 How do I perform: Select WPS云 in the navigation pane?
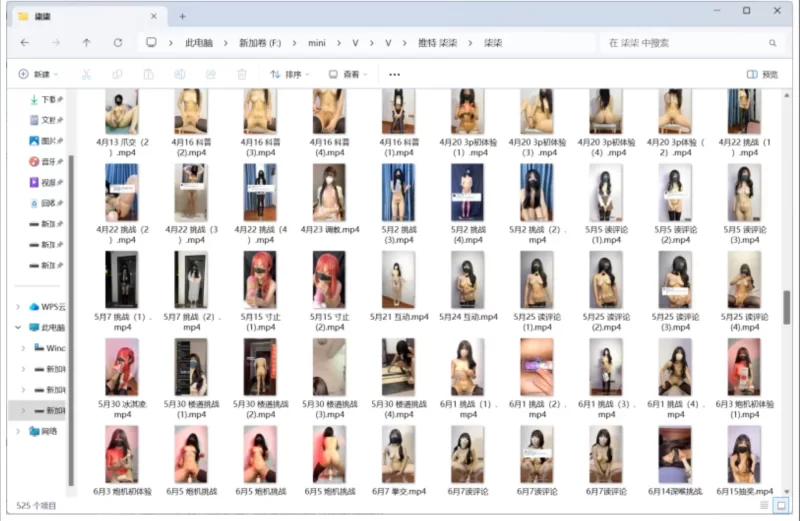[47, 307]
